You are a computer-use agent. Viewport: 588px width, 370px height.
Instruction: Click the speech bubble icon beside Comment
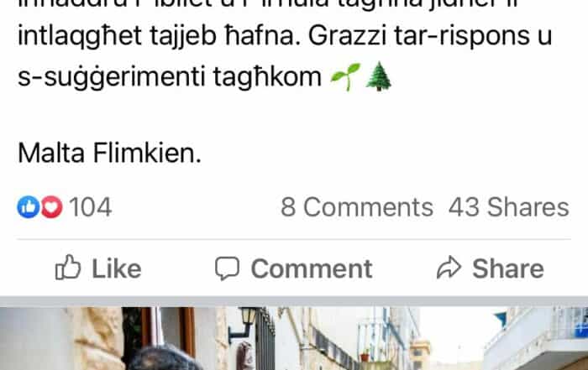pos(227,268)
